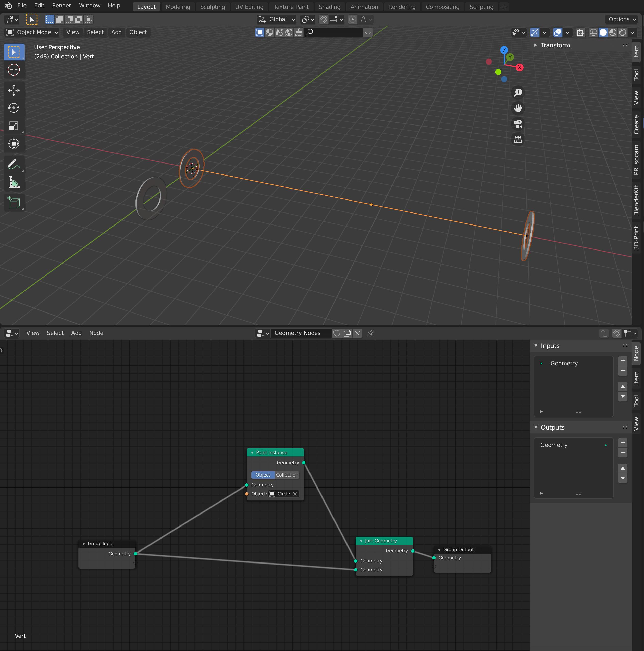Select the Measure tool

pos(14,182)
